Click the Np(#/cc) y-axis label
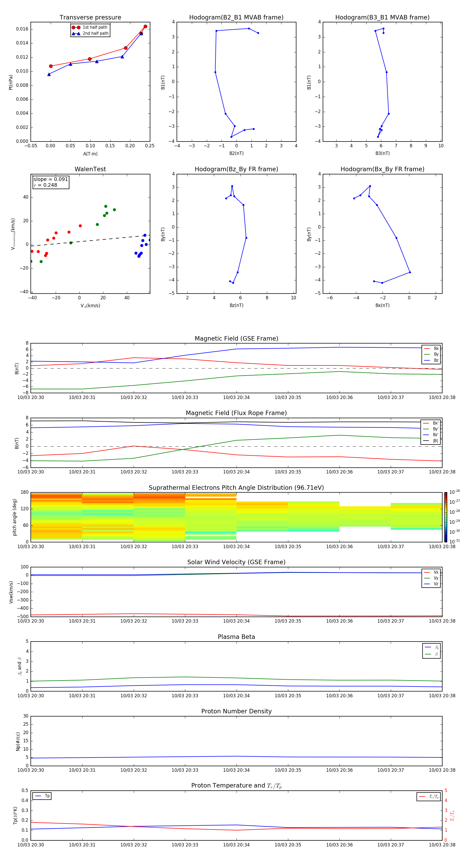Screen dimensions: 473x868 (x=18, y=741)
